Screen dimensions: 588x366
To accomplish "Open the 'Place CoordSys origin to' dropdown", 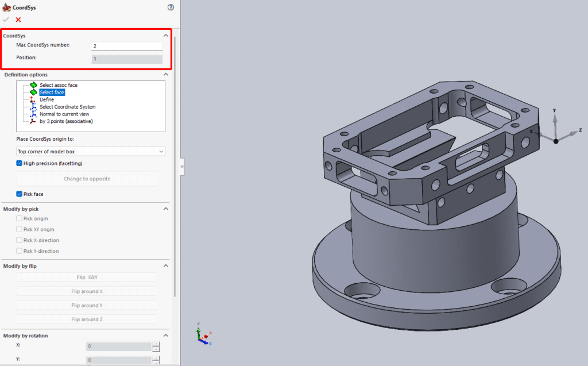I will point(90,151).
